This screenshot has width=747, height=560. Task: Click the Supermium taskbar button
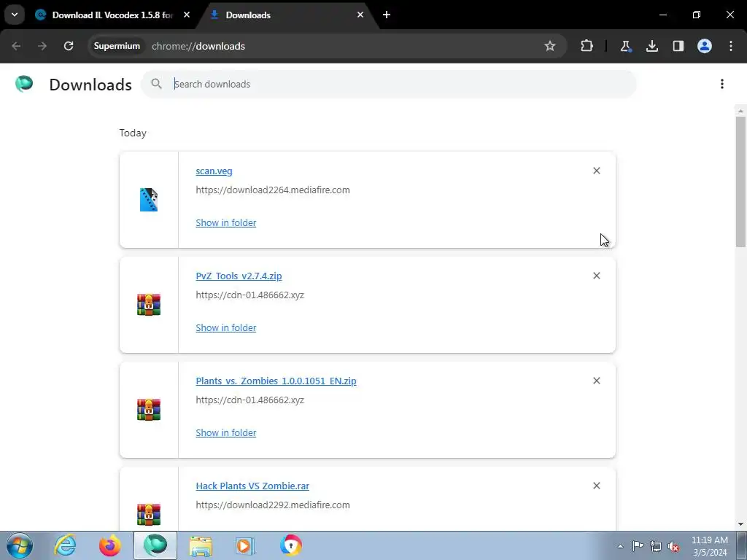pyautogui.click(x=155, y=545)
